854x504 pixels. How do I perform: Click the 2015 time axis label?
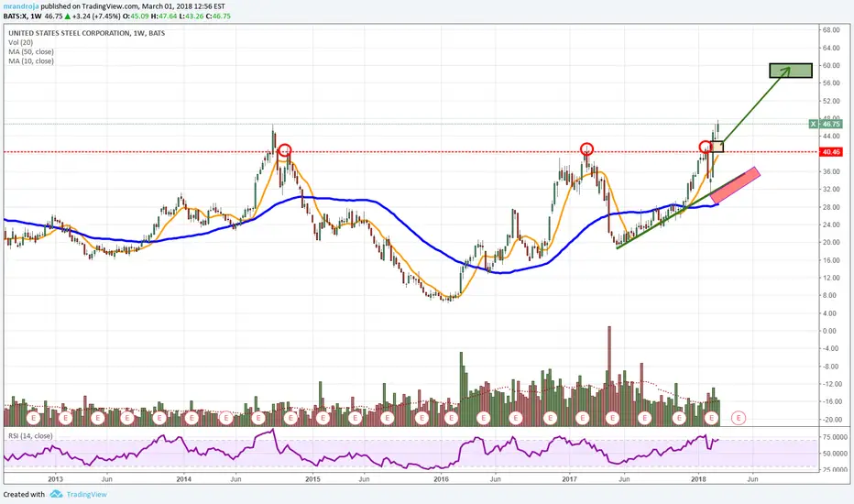pos(312,479)
